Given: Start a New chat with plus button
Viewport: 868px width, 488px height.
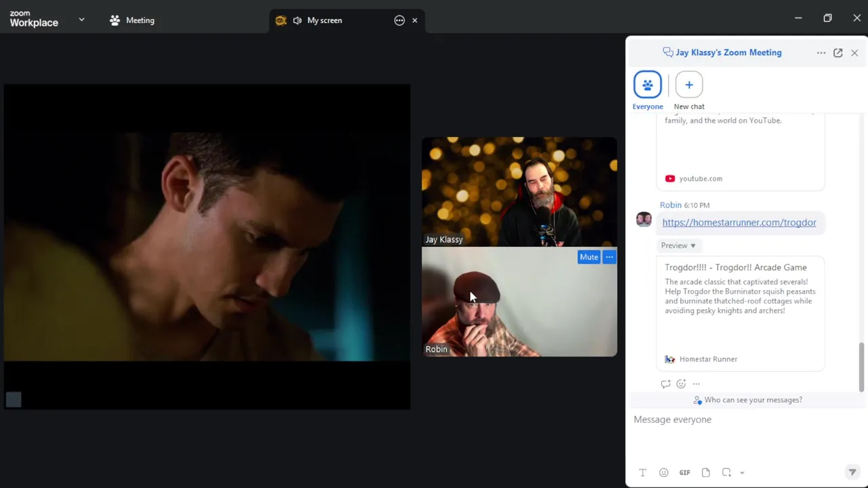Looking at the screenshot, I should [x=689, y=85].
